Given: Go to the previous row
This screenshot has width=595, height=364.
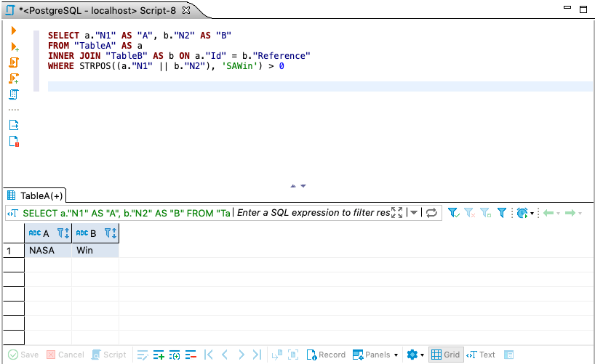Looking at the screenshot, I should point(225,355).
